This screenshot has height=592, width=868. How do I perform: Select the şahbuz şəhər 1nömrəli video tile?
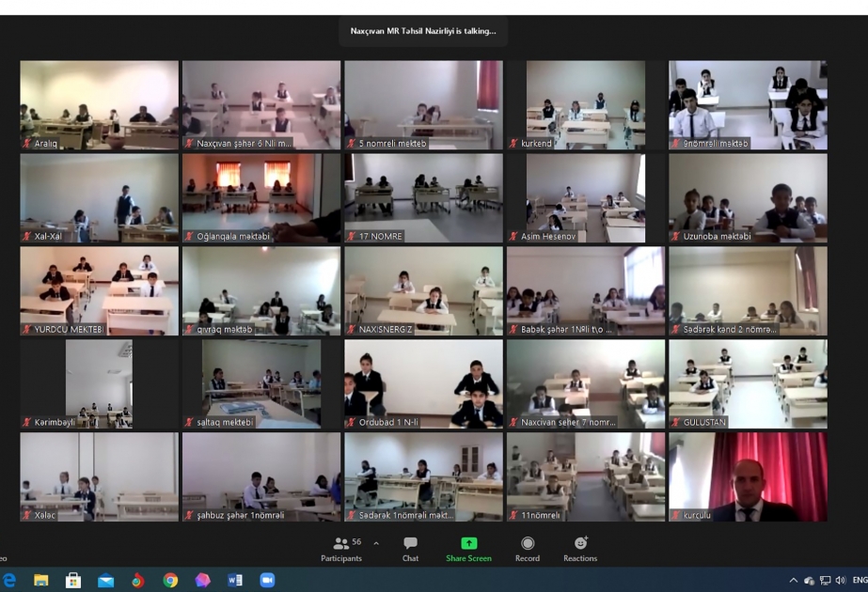point(261,477)
